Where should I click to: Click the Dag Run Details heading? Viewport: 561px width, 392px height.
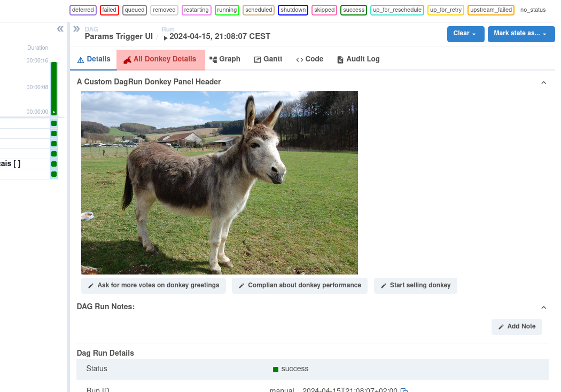(105, 354)
